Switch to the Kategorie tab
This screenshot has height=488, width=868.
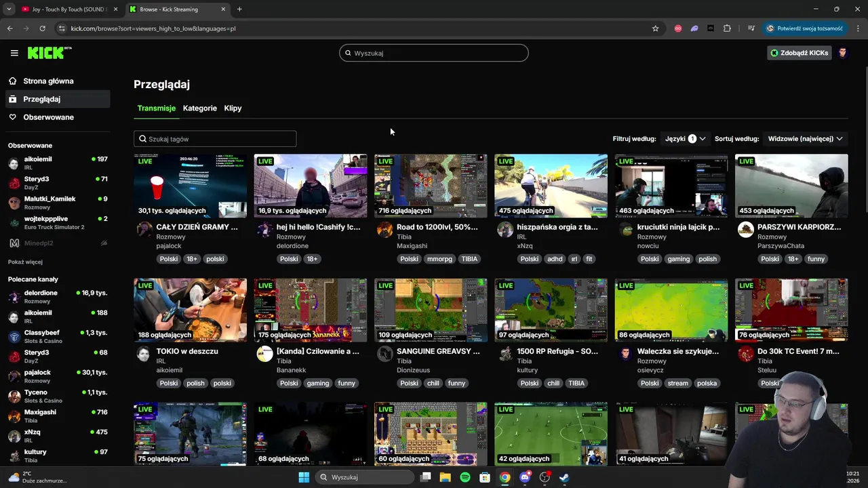[200, 108]
